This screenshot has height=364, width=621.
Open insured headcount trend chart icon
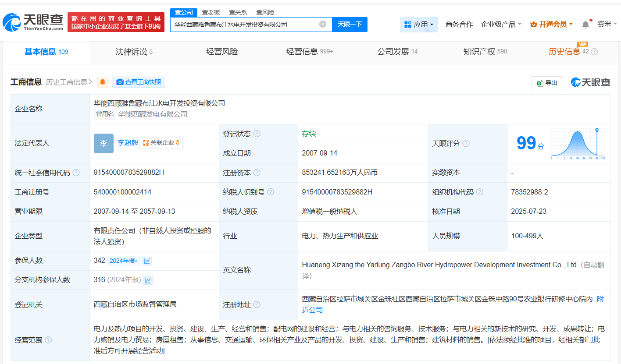click(x=147, y=261)
